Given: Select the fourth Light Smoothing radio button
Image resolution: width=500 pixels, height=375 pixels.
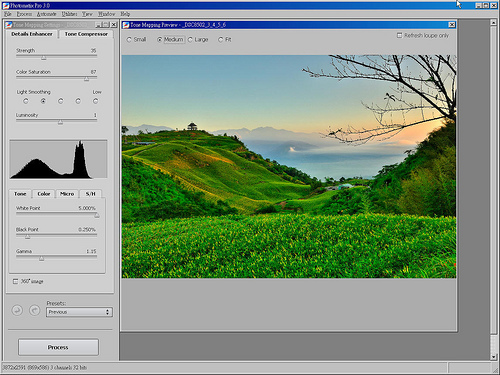Looking at the screenshot, I should (x=78, y=101).
